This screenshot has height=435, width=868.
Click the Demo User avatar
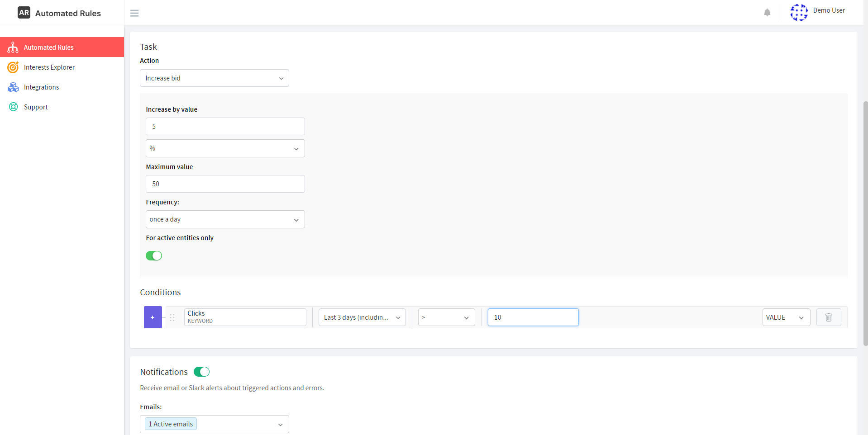click(799, 12)
